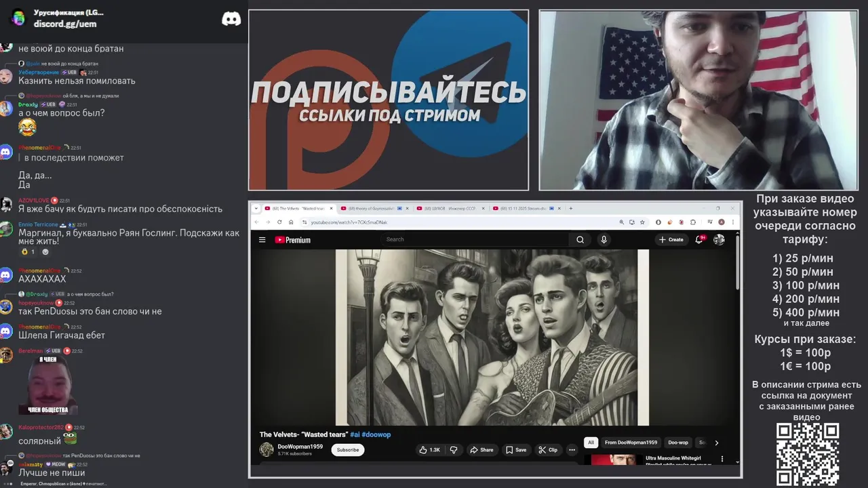The width and height of the screenshot is (868, 488).
Task: Open a new browser tab
Action: click(x=571, y=208)
